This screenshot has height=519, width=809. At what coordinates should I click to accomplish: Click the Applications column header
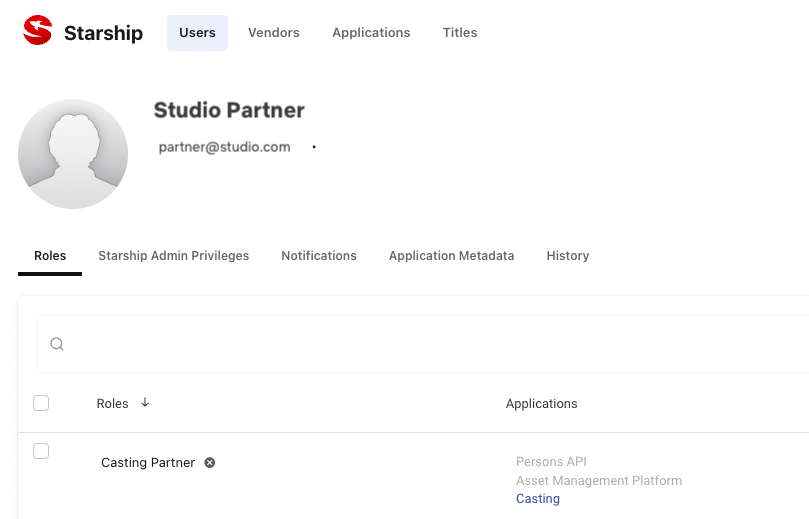[541, 404]
